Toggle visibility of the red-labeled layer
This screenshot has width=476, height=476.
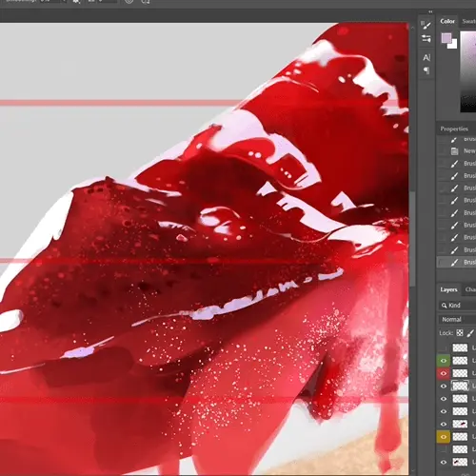click(x=444, y=373)
